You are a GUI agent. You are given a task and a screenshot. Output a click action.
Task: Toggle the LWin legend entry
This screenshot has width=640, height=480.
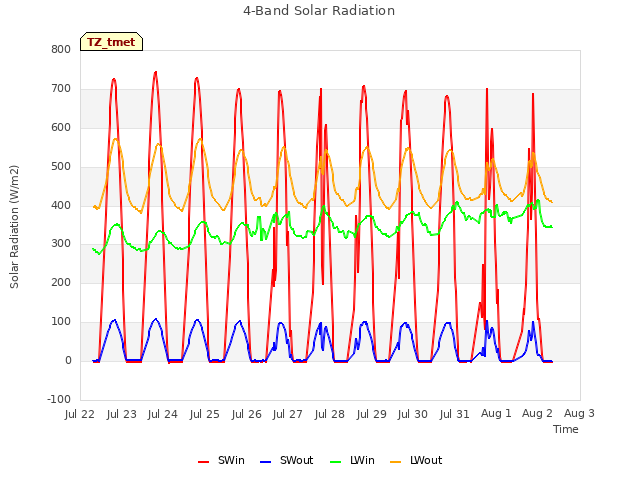(352, 460)
